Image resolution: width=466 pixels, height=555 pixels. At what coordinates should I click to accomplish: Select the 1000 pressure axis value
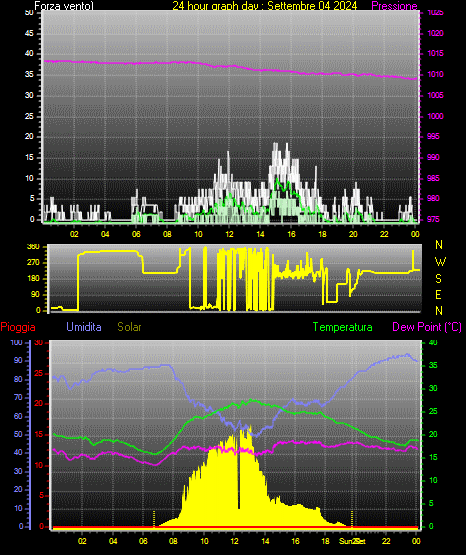click(436, 116)
